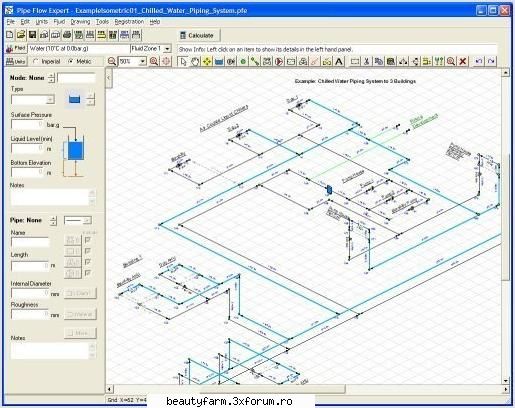
Task: Click the Liquid Level input field
Action: click(28, 148)
